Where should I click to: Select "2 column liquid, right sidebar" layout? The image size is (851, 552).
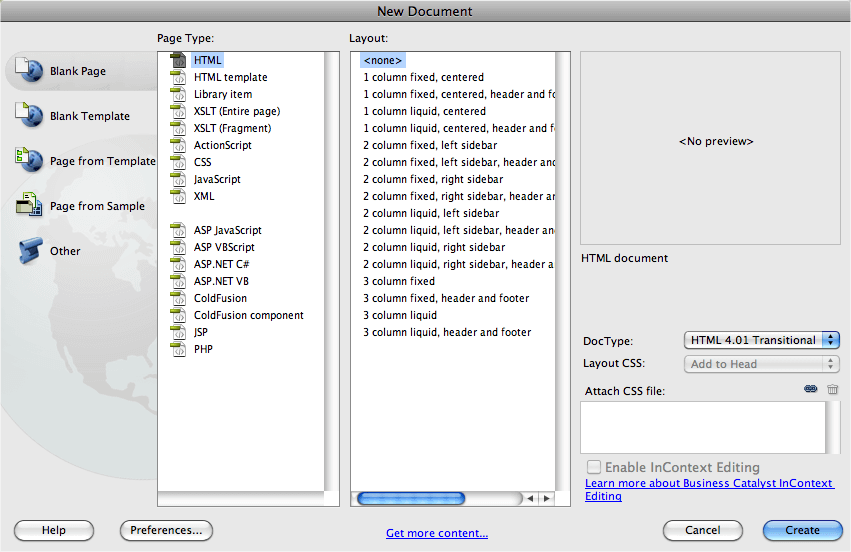point(434,247)
